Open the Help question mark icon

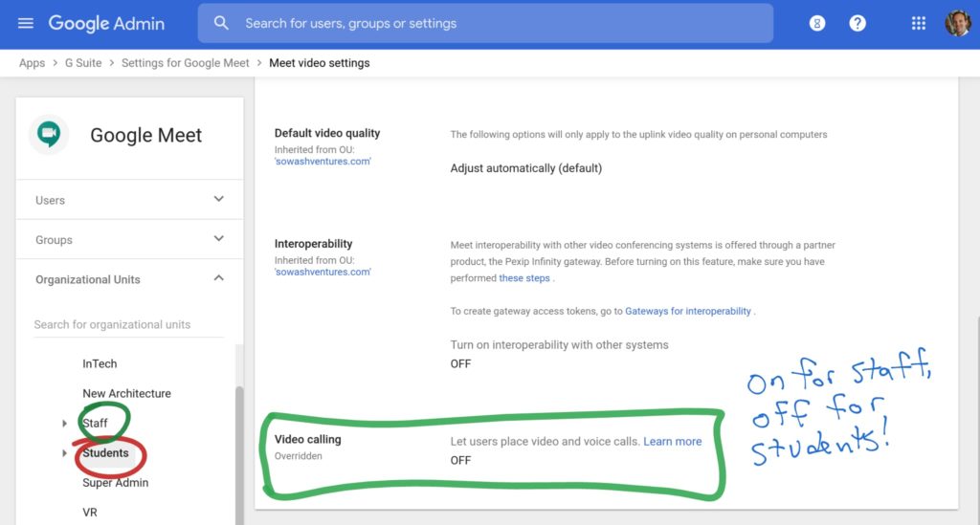857,23
